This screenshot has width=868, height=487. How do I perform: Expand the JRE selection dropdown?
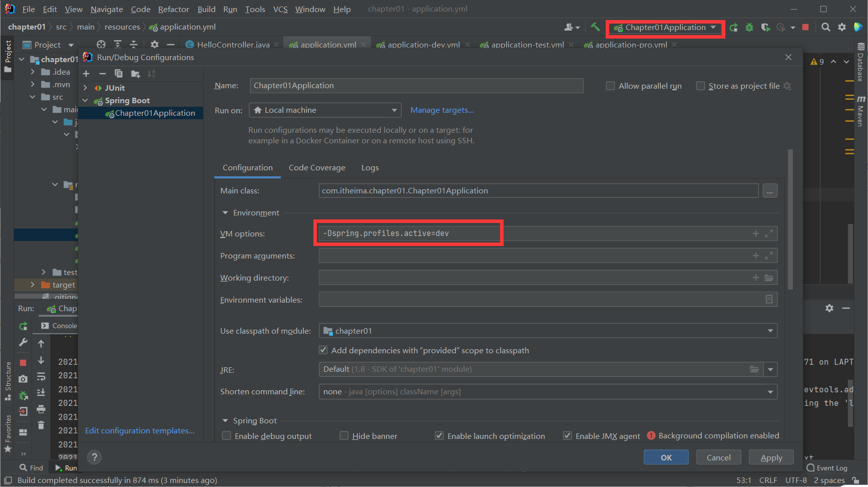pyautogui.click(x=770, y=369)
